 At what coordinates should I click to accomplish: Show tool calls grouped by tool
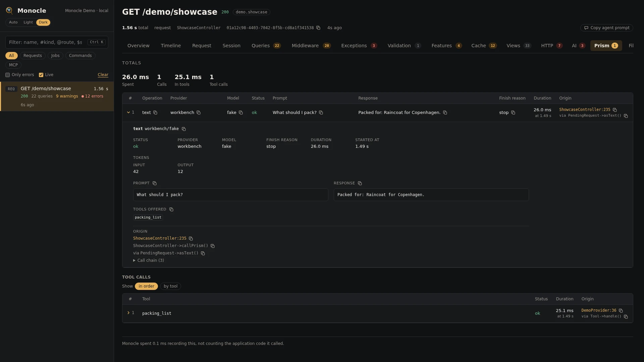(170, 286)
